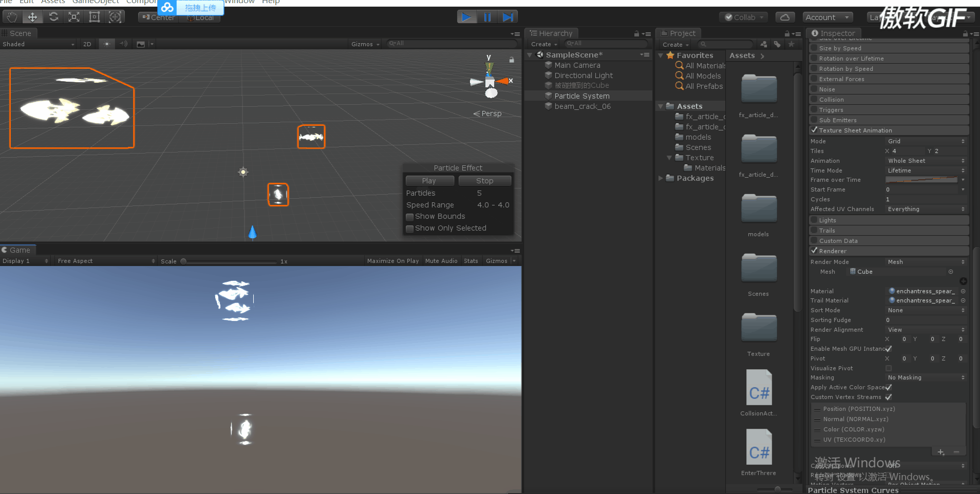The width and height of the screenshot is (980, 494).
Task: Select the Move tool
Action: point(32,17)
